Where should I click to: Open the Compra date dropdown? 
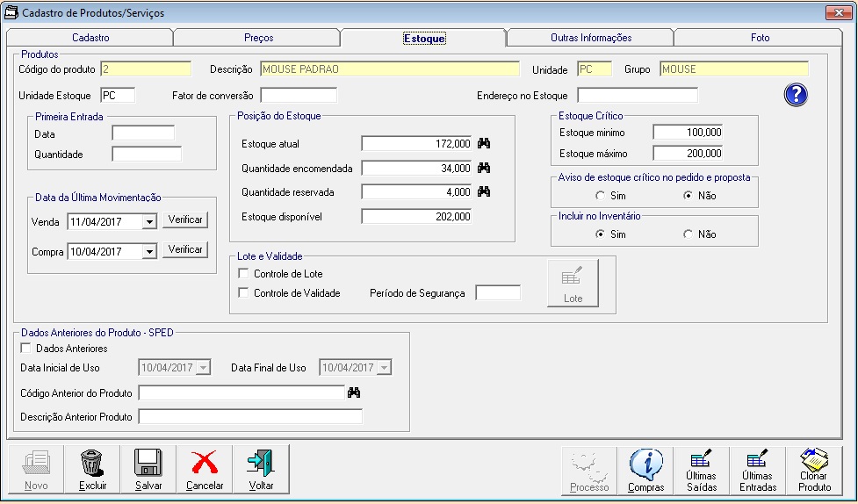(149, 252)
